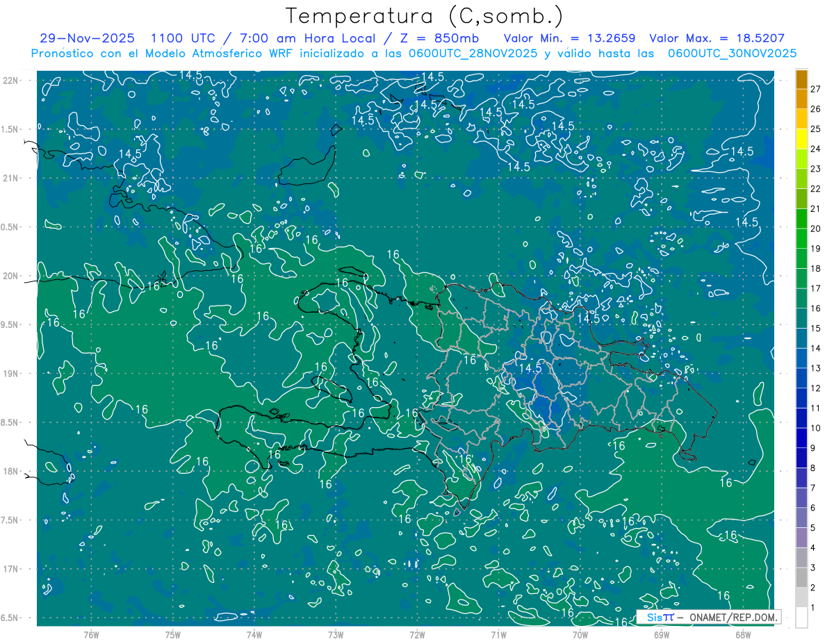The height and width of the screenshot is (644, 834).
Task: Click the '22N' latitude axis label
Action: click(11, 81)
